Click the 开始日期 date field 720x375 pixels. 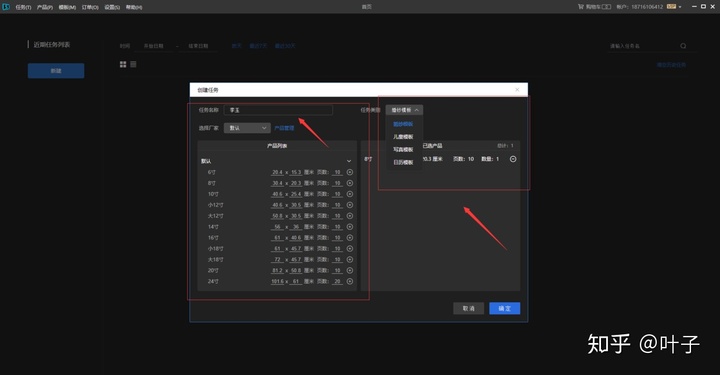pyautogui.click(x=154, y=46)
